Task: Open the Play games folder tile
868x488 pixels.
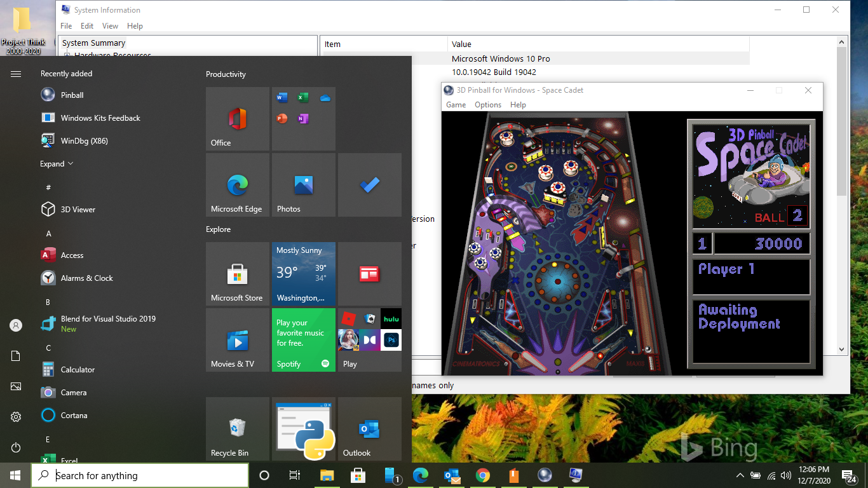Action: click(x=370, y=340)
